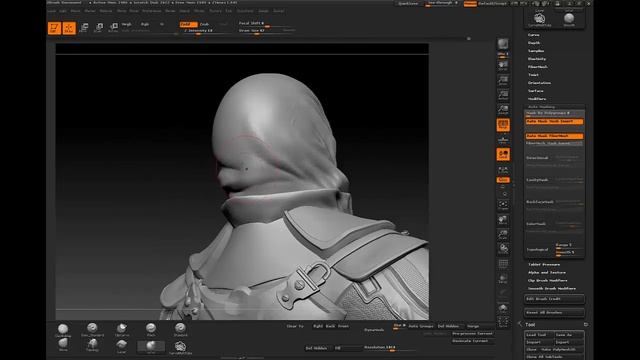Expand the Tablet Pressure section
Viewport: 640px width, 360px height.
click(x=544, y=264)
